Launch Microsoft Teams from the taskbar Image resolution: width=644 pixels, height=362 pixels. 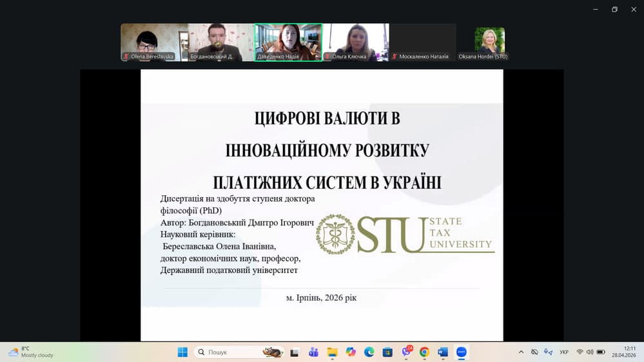click(313, 352)
